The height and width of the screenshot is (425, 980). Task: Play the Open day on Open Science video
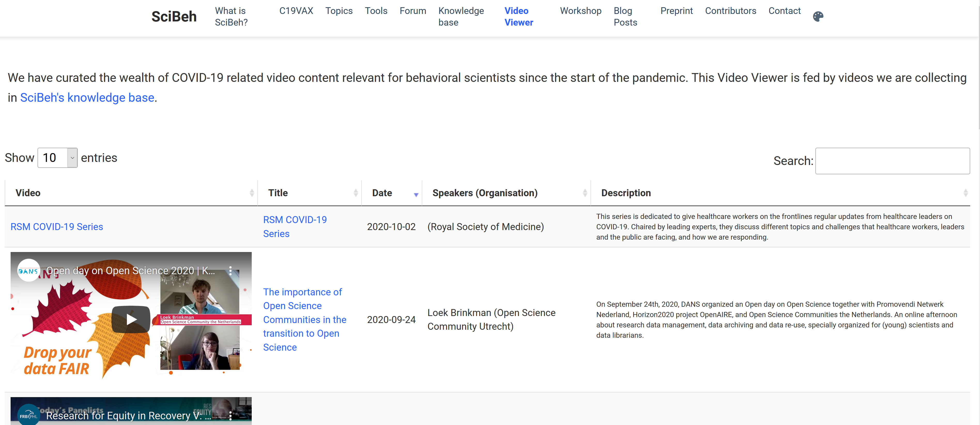[x=131, y=319]
